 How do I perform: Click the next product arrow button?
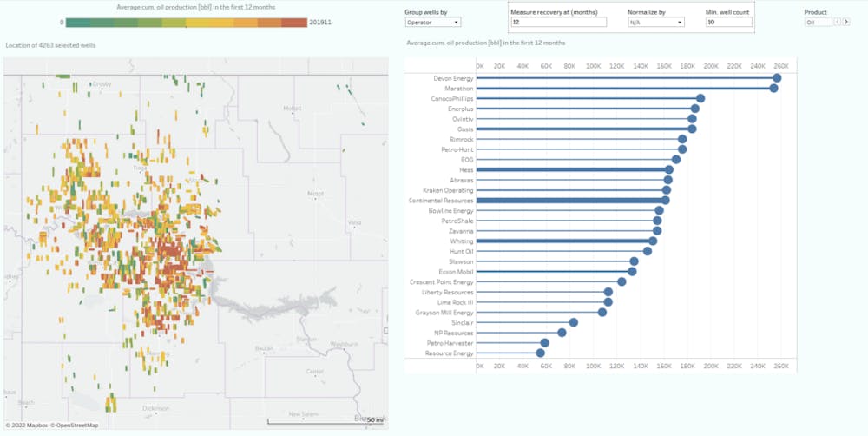(x=845, y=23)
